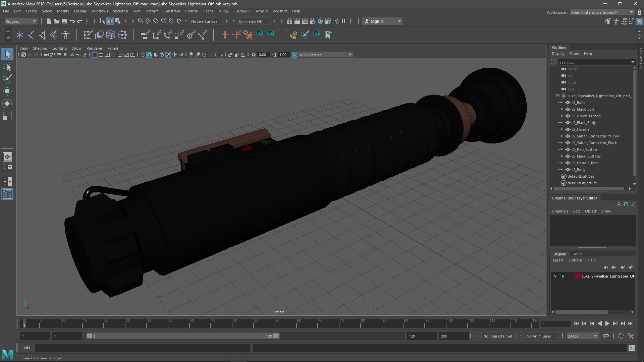This screenshot has width=644, height=362.
Task: Toggle the P playback box of layer
Action: click(x=563, y=276)
